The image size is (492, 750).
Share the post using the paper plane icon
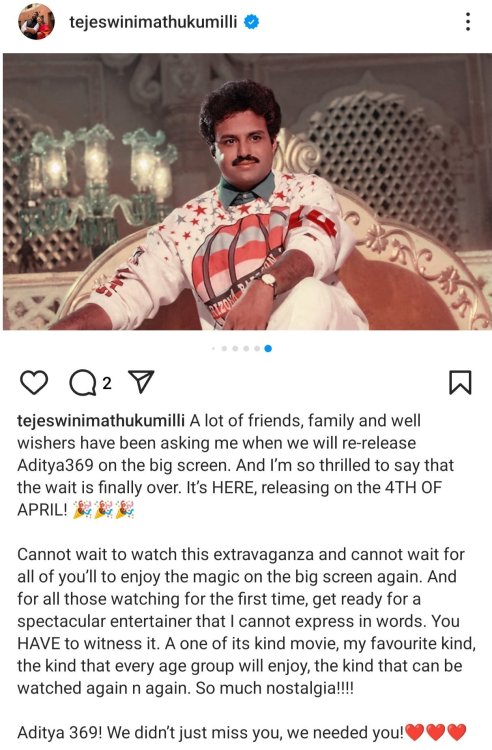click(142, 382)
